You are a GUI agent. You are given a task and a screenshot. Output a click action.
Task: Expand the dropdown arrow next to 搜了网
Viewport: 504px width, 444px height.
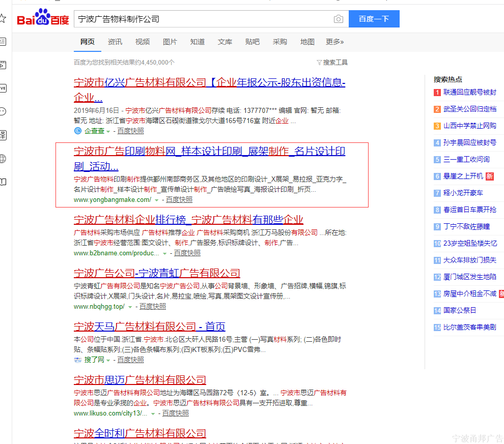[x=108, y=361]
